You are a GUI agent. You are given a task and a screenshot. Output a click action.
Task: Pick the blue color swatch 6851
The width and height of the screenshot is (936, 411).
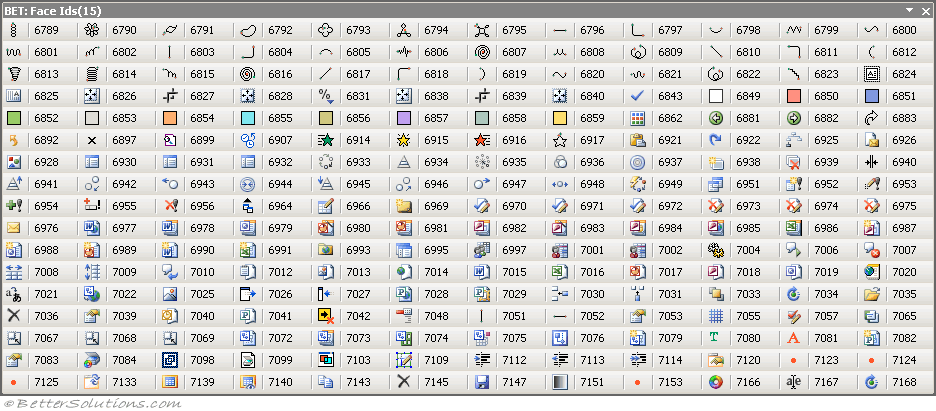tap(872, 95)
